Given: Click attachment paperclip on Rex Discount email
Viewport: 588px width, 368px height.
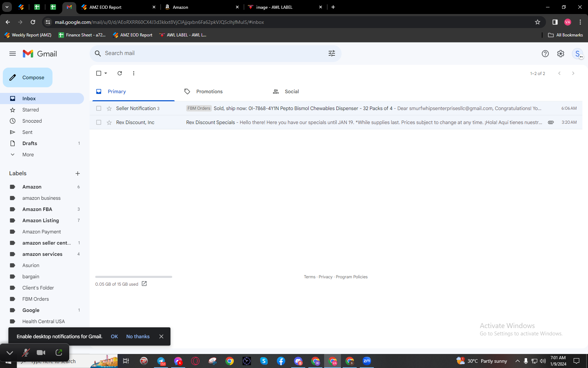Looking at the screenshot, I should 551,122.
